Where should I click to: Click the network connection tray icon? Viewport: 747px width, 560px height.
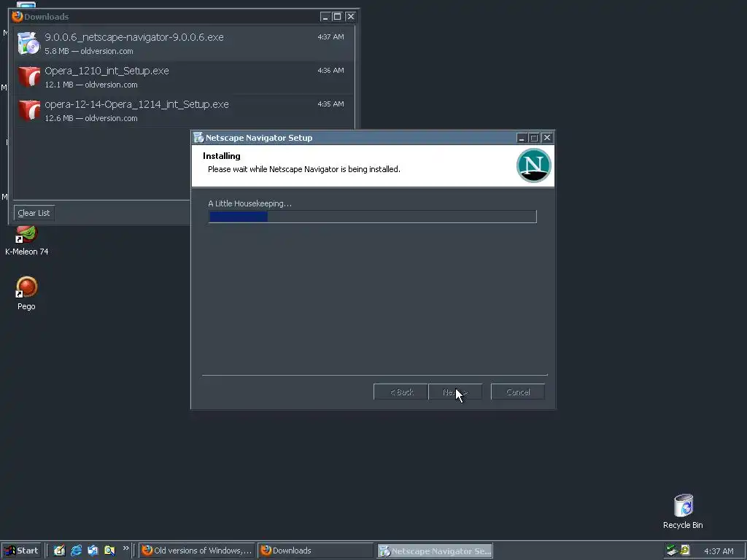click(x=672, y=551)
